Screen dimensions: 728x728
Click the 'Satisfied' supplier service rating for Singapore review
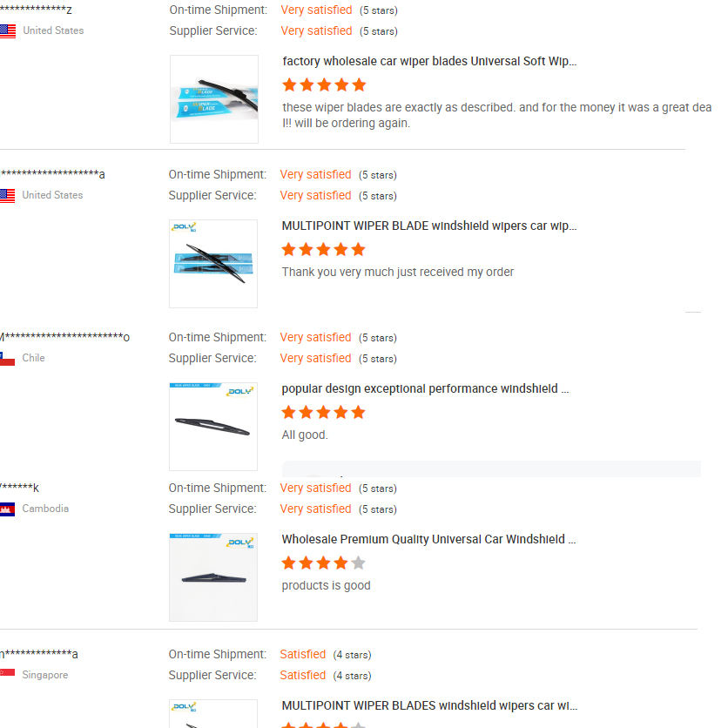click(302, 676)
